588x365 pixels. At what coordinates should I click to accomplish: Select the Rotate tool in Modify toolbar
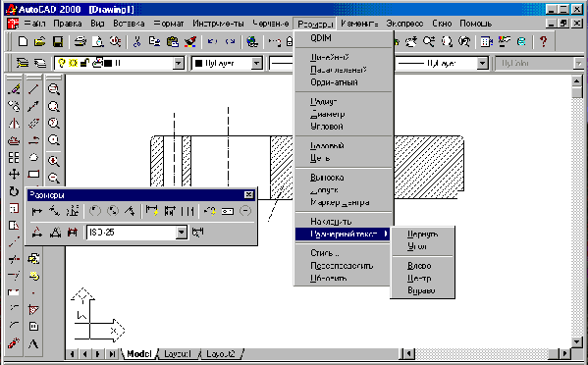14,191
